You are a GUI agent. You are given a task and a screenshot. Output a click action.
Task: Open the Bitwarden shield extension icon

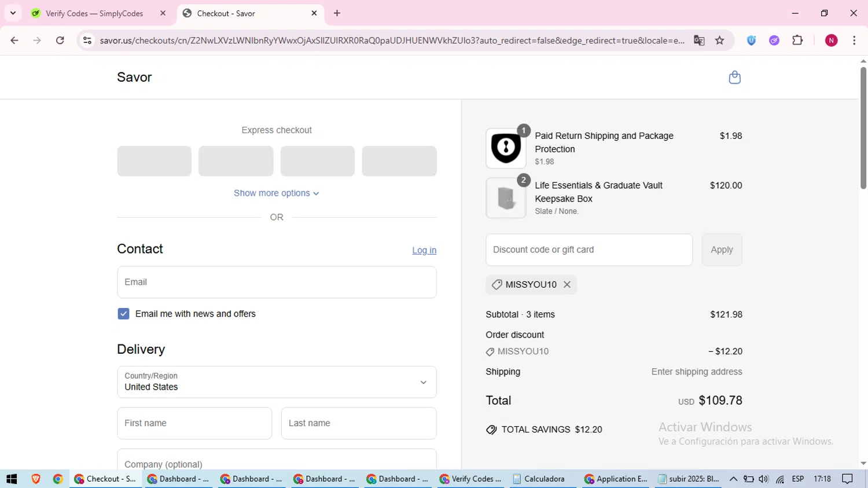[751, 41]
